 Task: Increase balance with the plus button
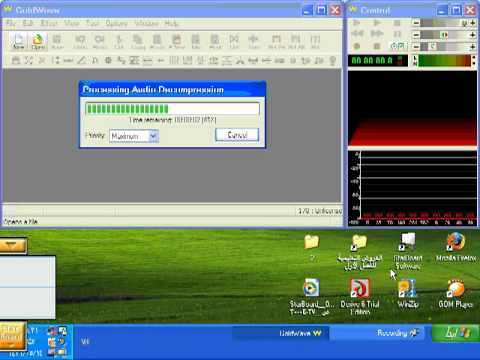(x=473, y=35)
